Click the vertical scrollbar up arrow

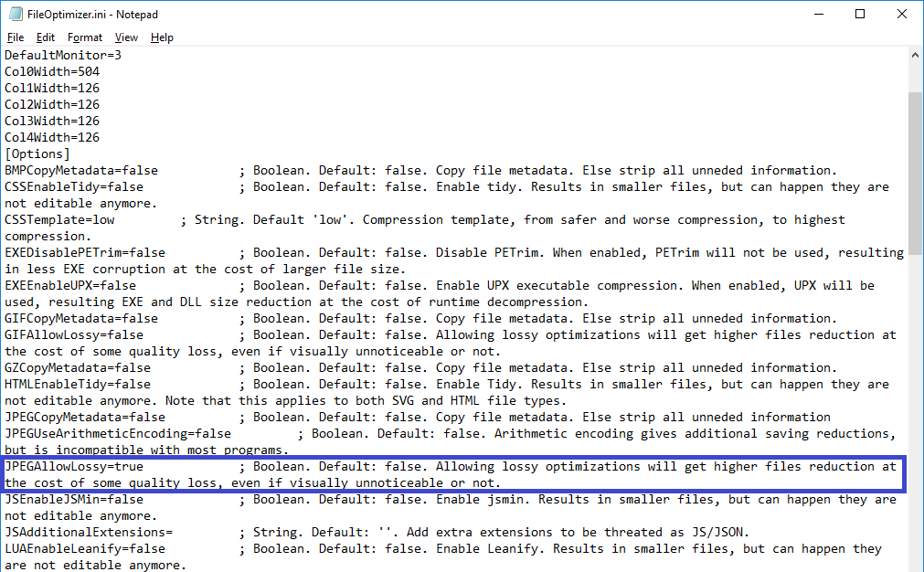click(915, 56)
